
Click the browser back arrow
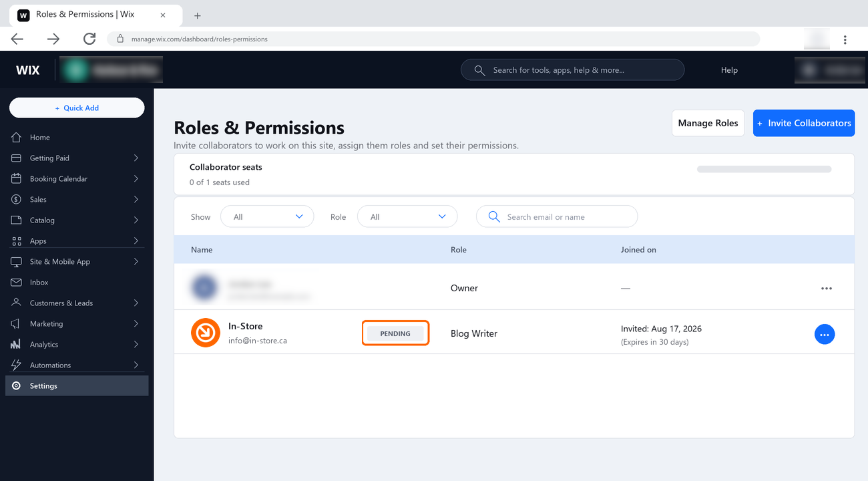point(17,39)
